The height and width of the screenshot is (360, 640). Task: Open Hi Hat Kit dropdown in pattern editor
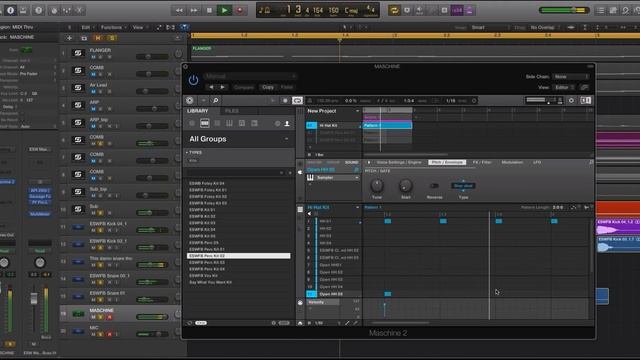[x=333, y=208]
